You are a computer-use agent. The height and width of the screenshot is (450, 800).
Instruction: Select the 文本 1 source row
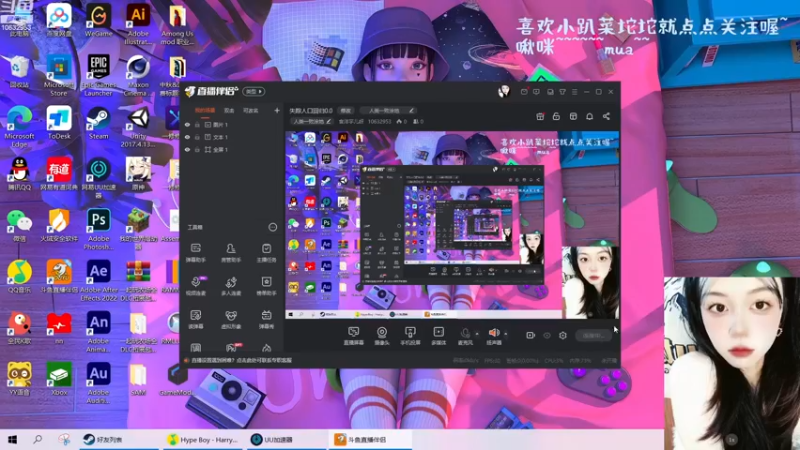pyautogui.click(x=233, y=137)
